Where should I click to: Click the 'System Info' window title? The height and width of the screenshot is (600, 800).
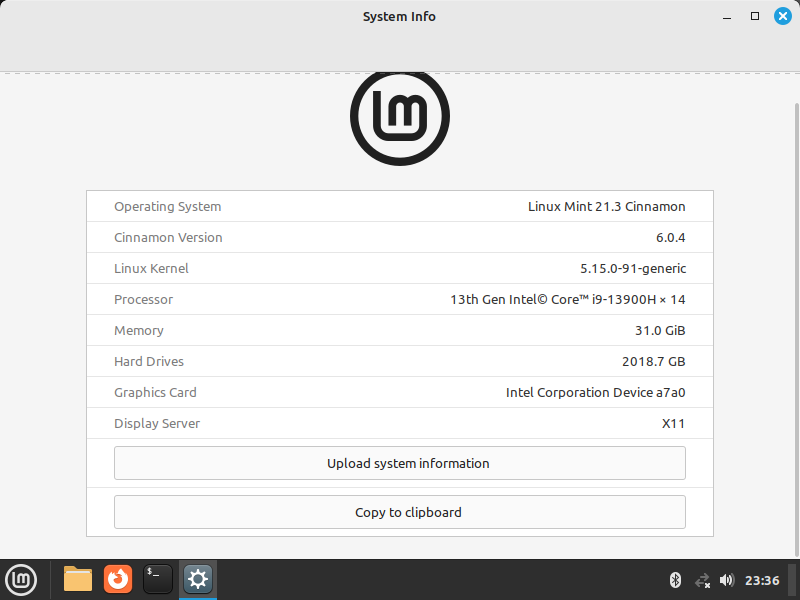[399, 17]
